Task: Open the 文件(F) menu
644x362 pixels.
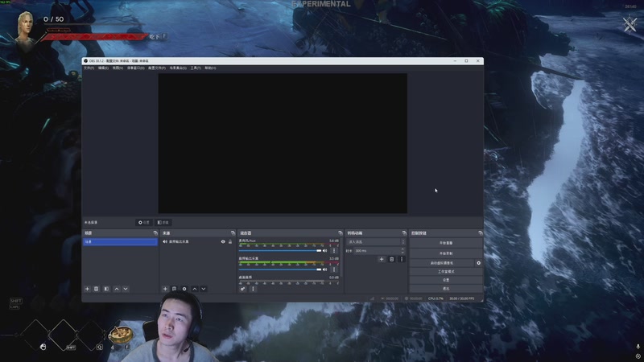Action: tap(89, 68)
